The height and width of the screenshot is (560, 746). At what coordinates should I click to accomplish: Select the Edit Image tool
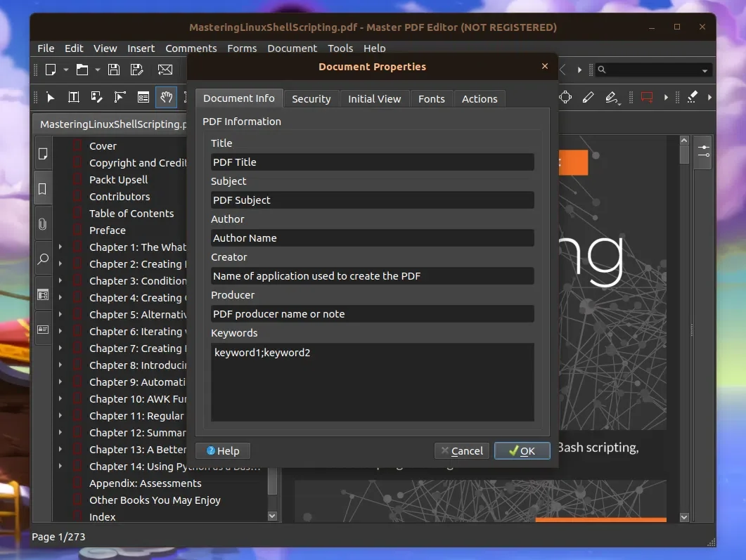96,97
